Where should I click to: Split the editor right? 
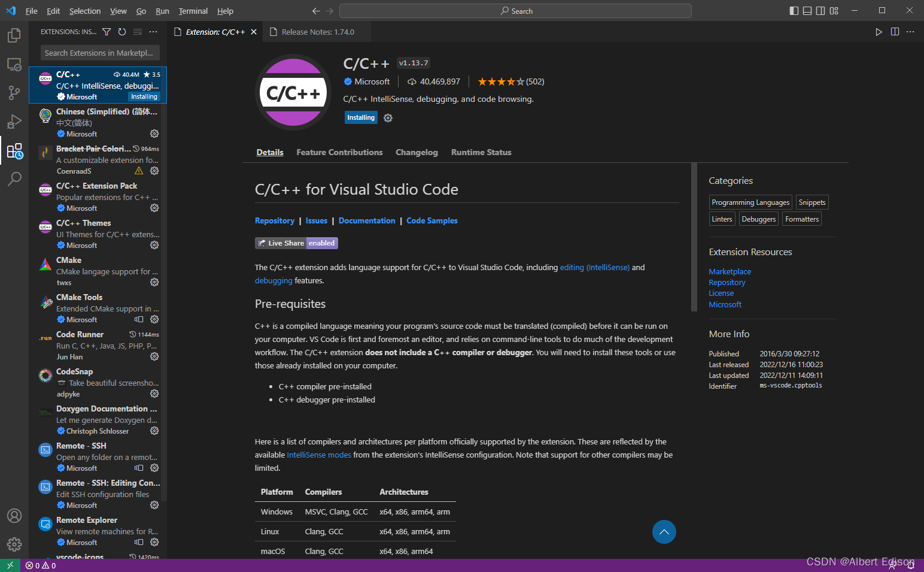895,32
